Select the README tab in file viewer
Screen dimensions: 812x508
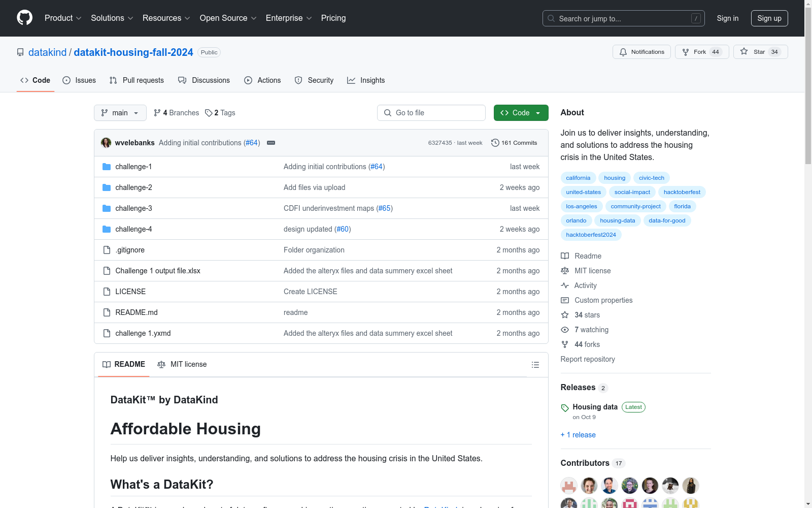[124, 364]
